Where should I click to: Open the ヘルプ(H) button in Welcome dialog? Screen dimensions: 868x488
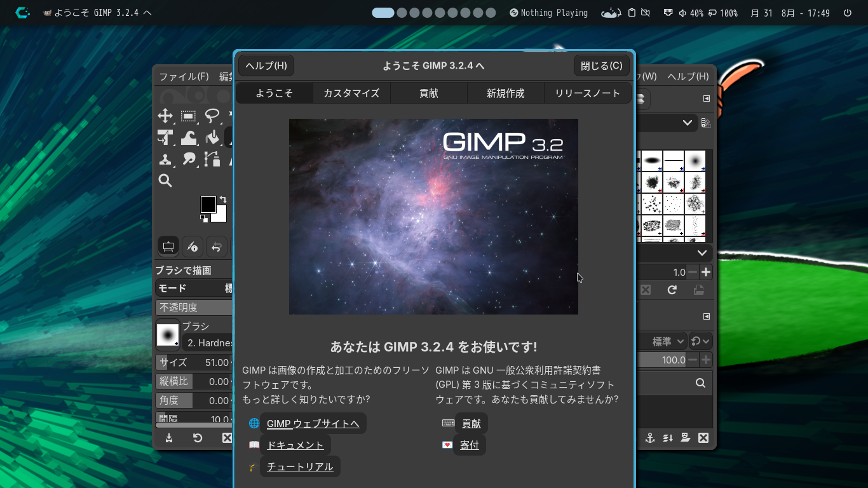(266, 65)
